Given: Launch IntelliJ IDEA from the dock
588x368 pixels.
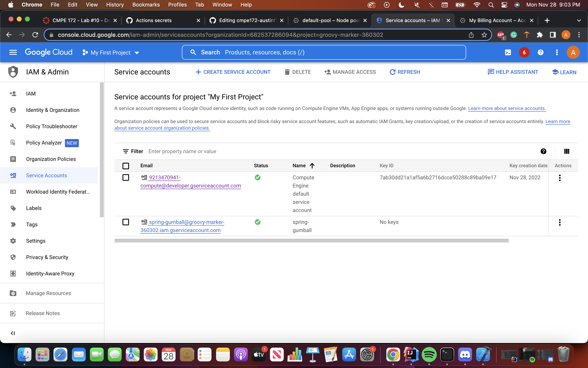Looking at the screenshot, I should (x=411, y=354).
